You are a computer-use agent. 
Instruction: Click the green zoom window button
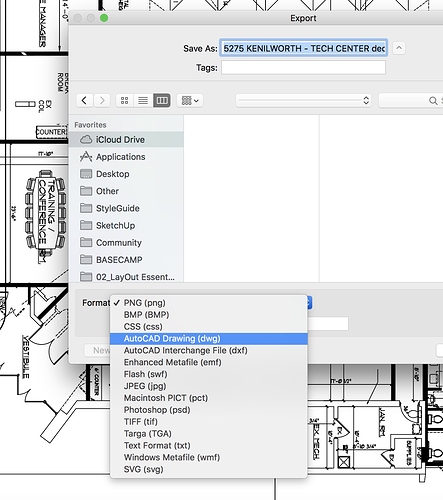104,18
